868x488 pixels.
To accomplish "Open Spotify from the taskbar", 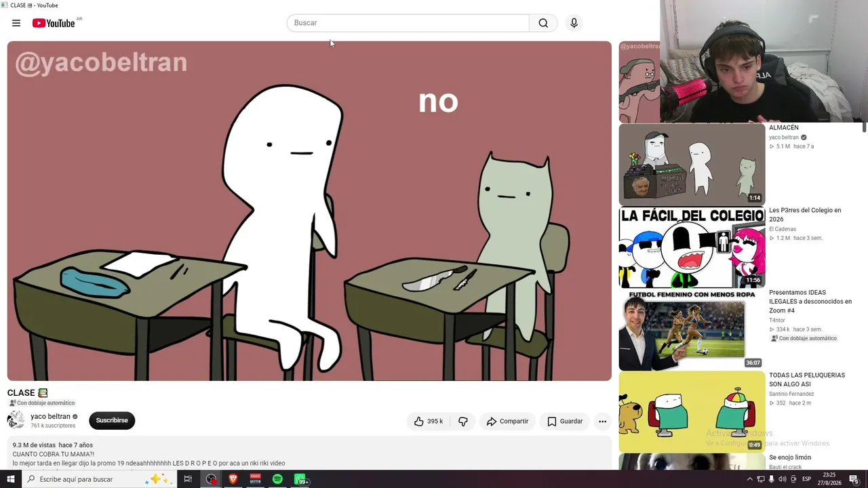I will [277, 479].
